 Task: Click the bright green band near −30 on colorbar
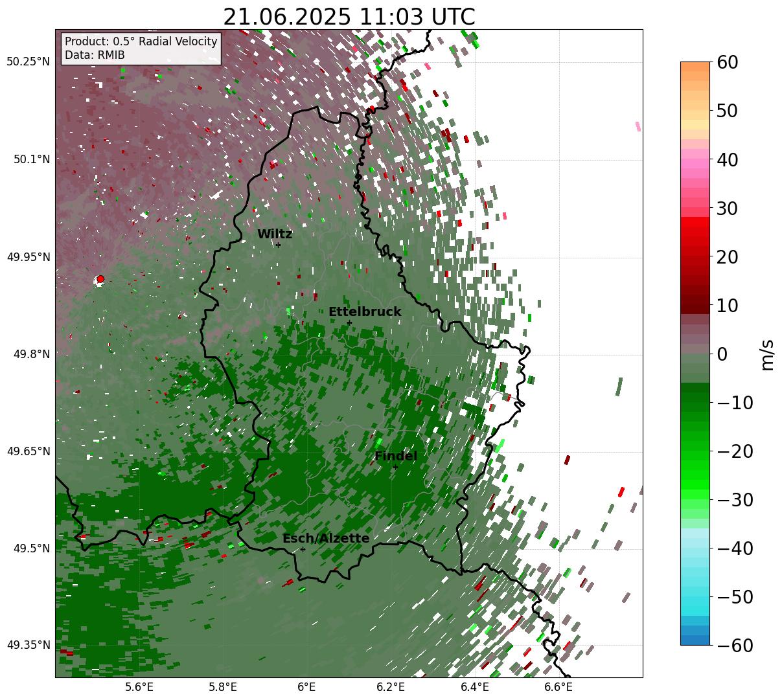click(x=695, y=495)
